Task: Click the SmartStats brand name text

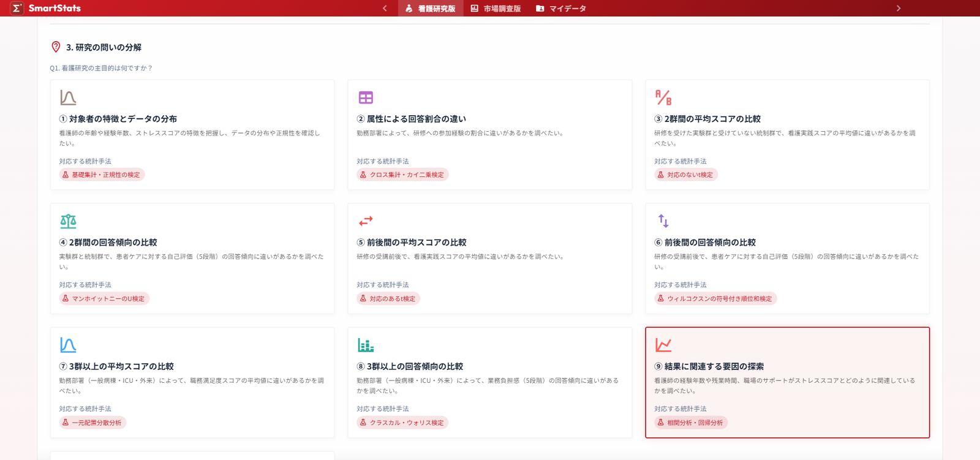Action: pos(55,8)
